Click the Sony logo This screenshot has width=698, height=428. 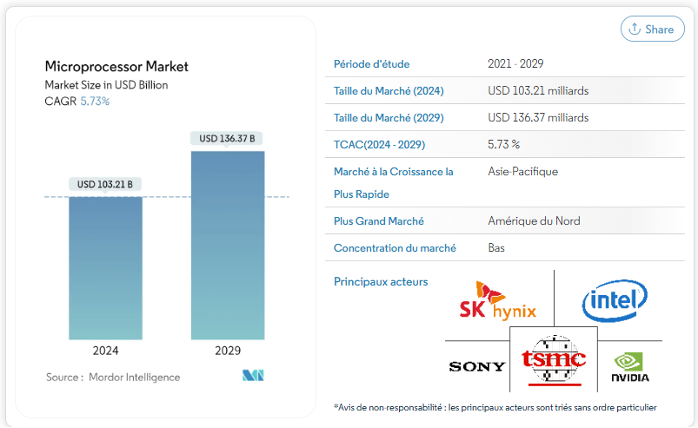coord(477,367)
